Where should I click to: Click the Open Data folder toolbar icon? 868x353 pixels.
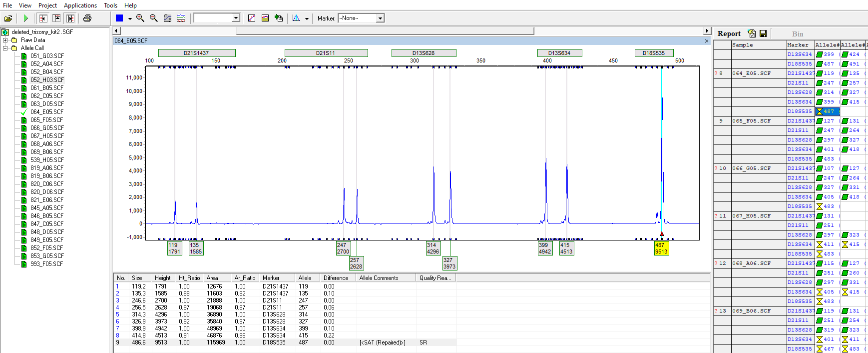pos(8,18)
